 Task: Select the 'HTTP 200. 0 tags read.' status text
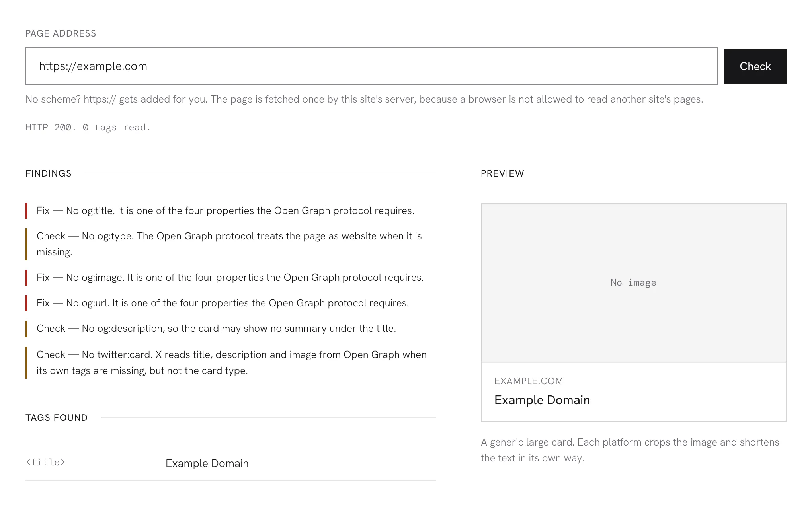click(x=88, y=127)
